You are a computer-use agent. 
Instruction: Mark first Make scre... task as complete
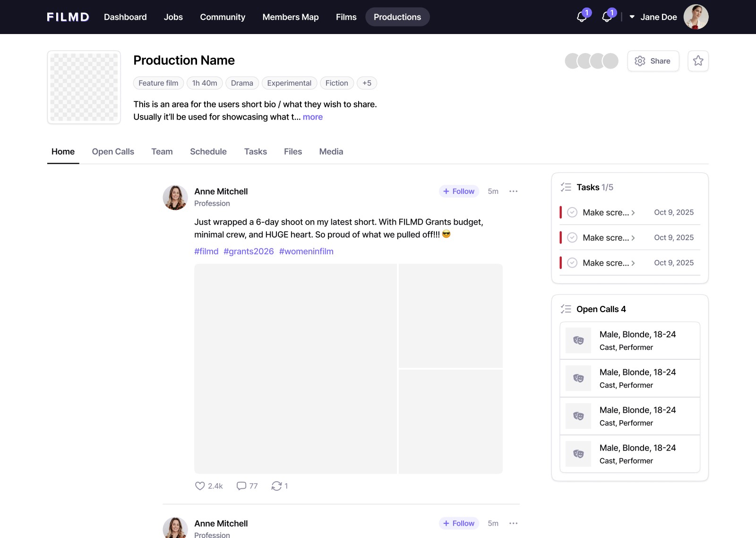572,212
